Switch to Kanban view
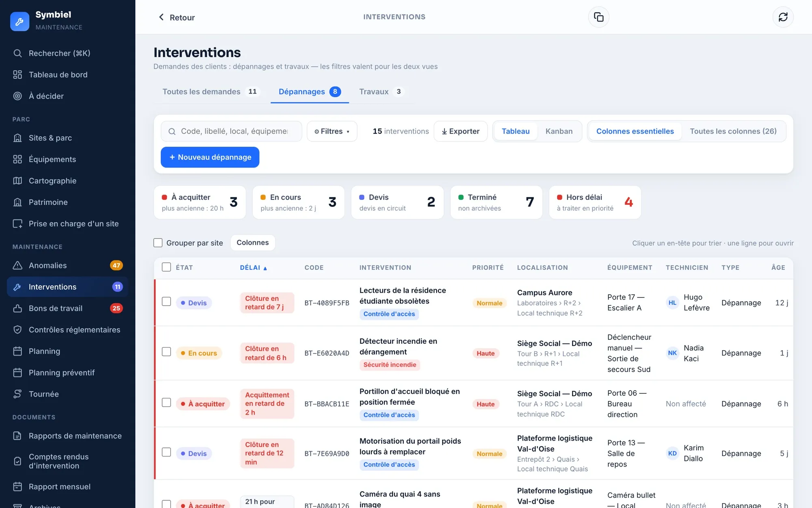 [x=559, y=131]
